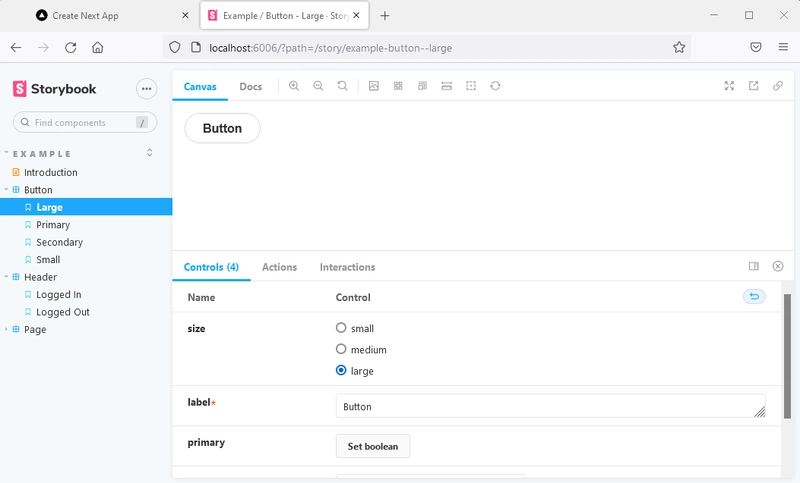Remount the component icon

click(495, 86)
